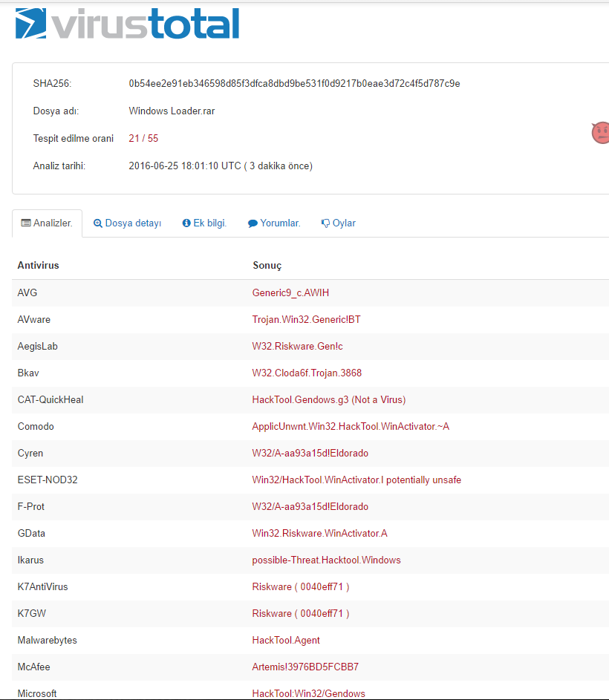Click the HackTool:Win32/Gendows result
609x700 pixels.
[x=309, y=694]
